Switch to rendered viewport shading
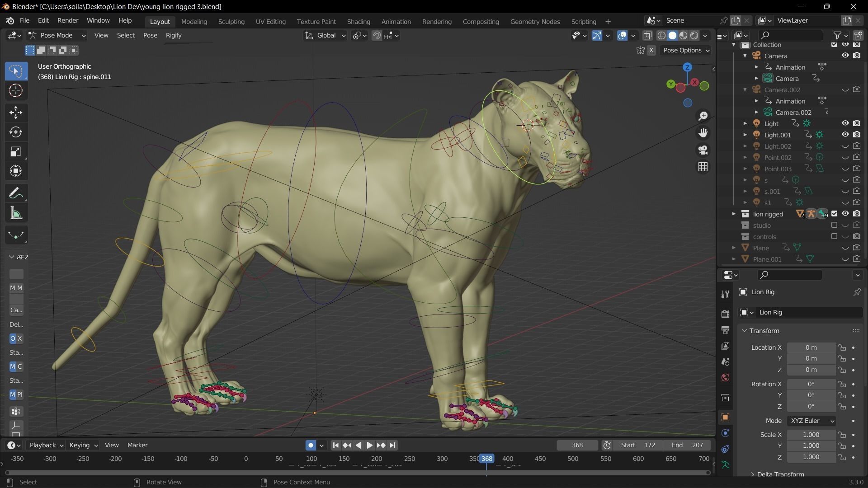The image size is (868, 488). click(x=694, y=35)
